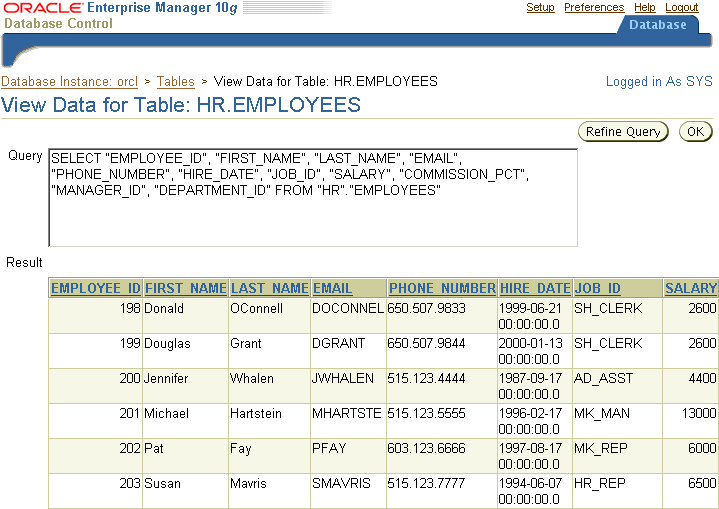This screenshot has height=509, width=719.
Task: Open the Setup link
Action: [540, 8]
